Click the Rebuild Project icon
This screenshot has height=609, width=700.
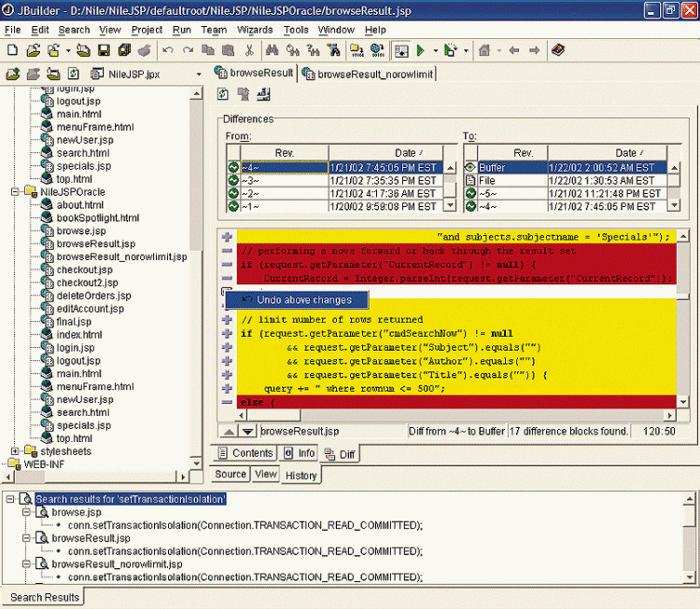point(377,50)
